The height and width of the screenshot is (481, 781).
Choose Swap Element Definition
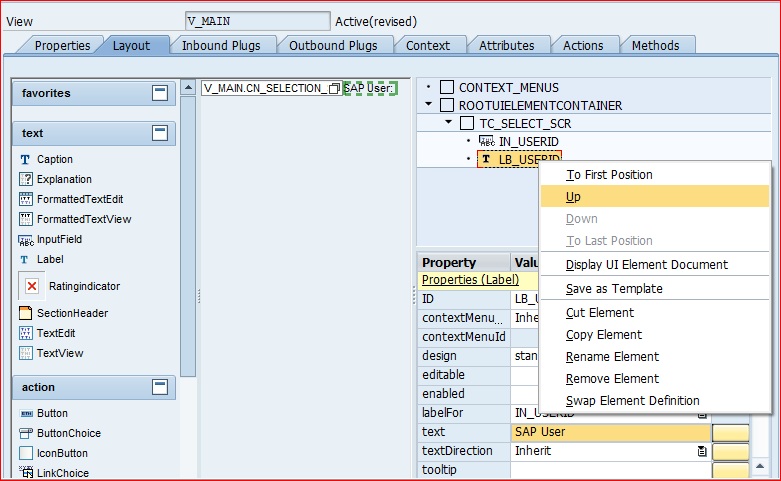[x=655, y=400]
